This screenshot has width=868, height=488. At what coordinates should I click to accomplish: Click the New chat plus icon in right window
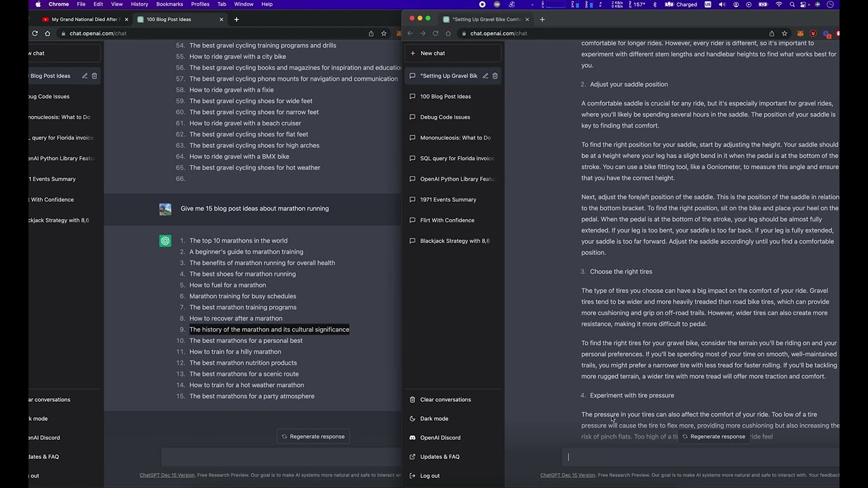(412, 53)
